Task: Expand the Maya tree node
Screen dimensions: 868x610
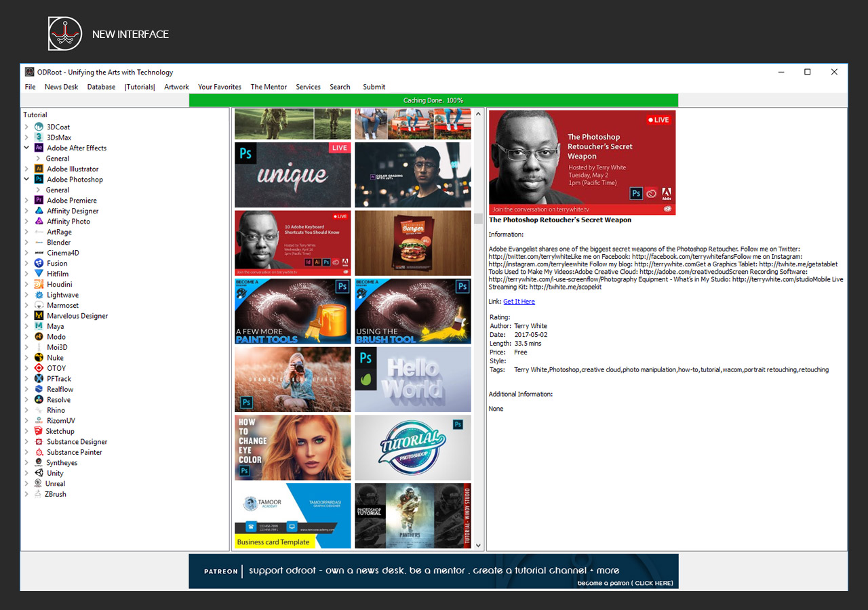Action: (26, 327)
